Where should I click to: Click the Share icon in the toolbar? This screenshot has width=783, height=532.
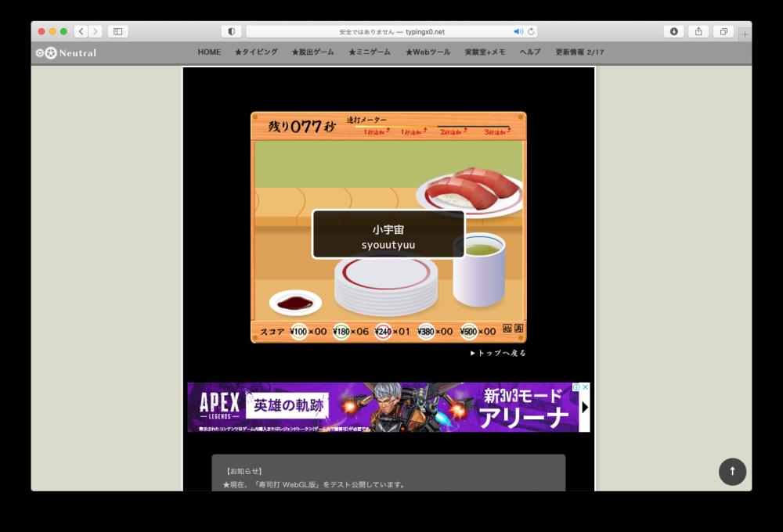coord(698,31)
